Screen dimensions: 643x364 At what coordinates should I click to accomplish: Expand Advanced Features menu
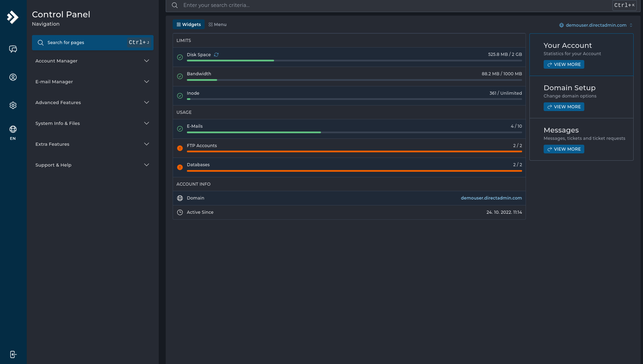pos(92,102)
